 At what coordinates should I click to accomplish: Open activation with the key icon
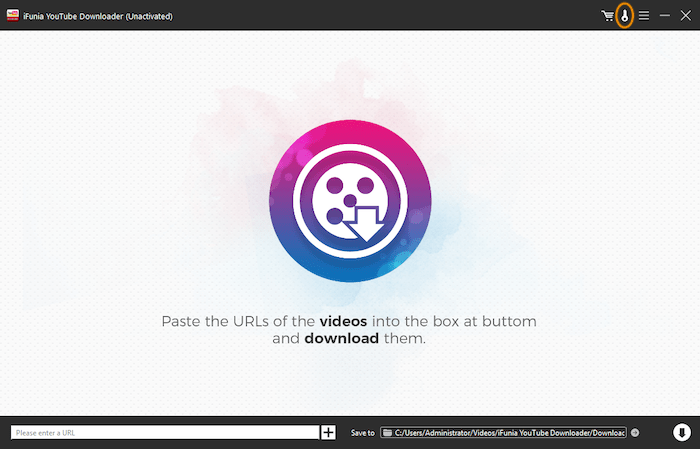pos(625,16)
